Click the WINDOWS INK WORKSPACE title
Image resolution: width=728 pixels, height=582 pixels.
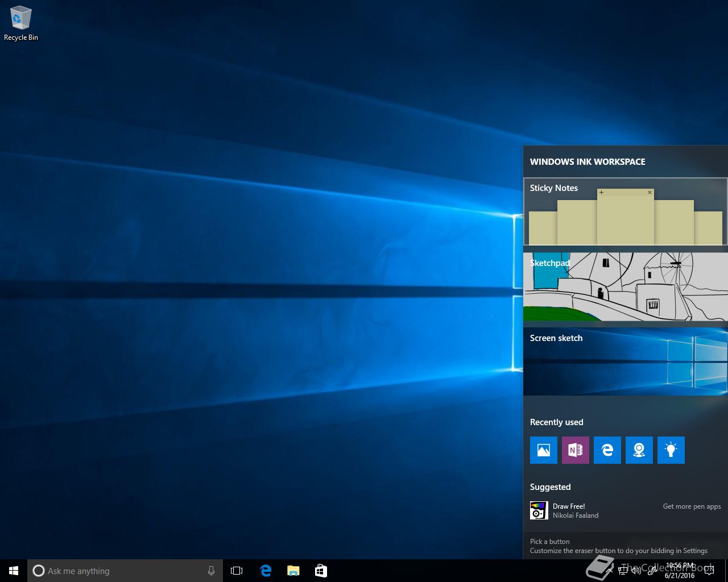point(588,162)
